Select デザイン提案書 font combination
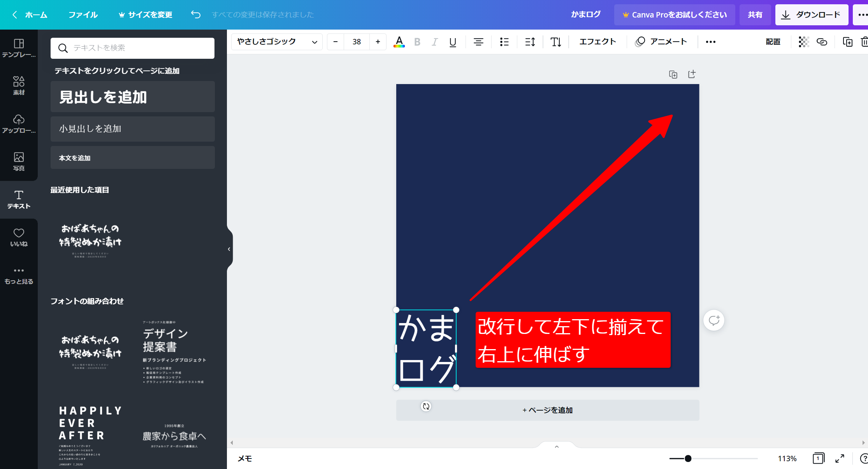 click(174, 351)
